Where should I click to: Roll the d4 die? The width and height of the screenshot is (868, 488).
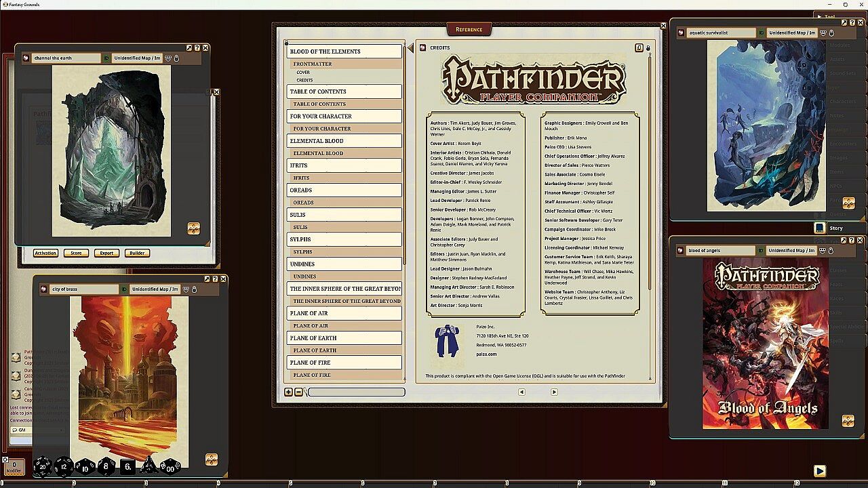click(149, 466)
